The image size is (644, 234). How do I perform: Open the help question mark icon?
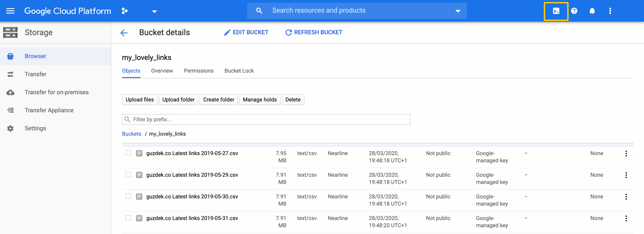574,11
